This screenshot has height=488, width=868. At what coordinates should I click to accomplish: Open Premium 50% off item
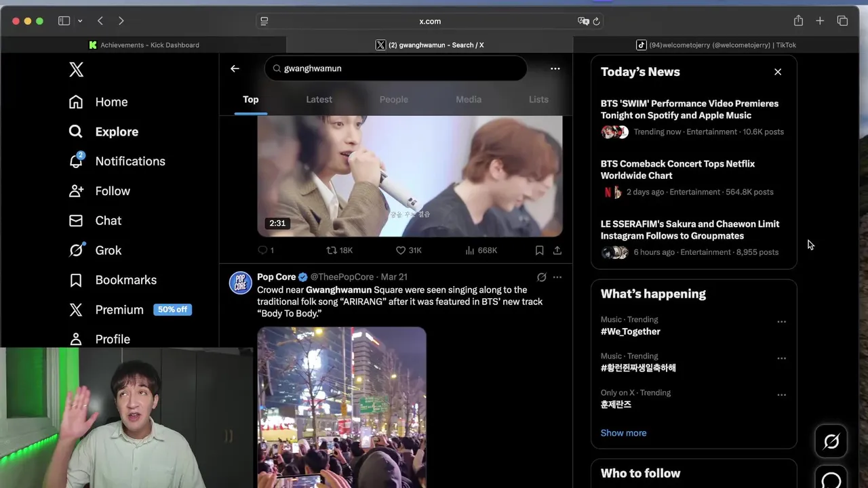pyautogui.click(x=130, y=310)
